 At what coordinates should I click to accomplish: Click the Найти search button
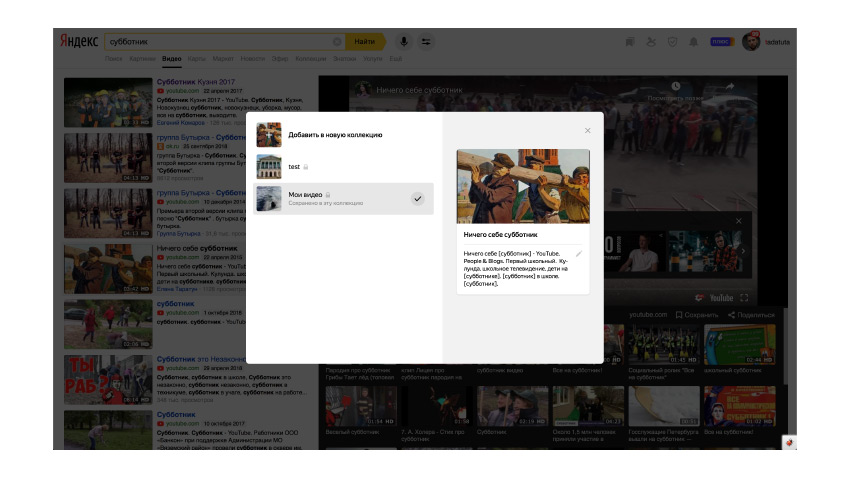(x=365, y=42)
